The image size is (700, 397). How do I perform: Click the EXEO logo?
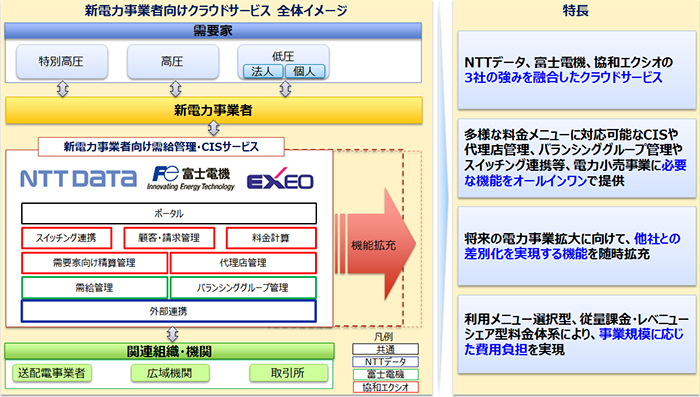pos(280,179)
